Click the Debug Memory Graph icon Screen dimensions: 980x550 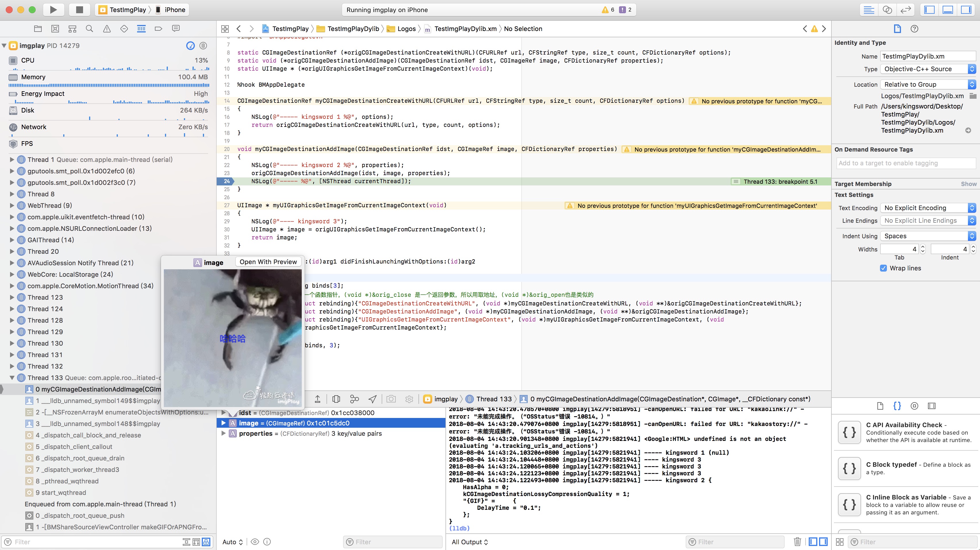(x=354, y=399)
